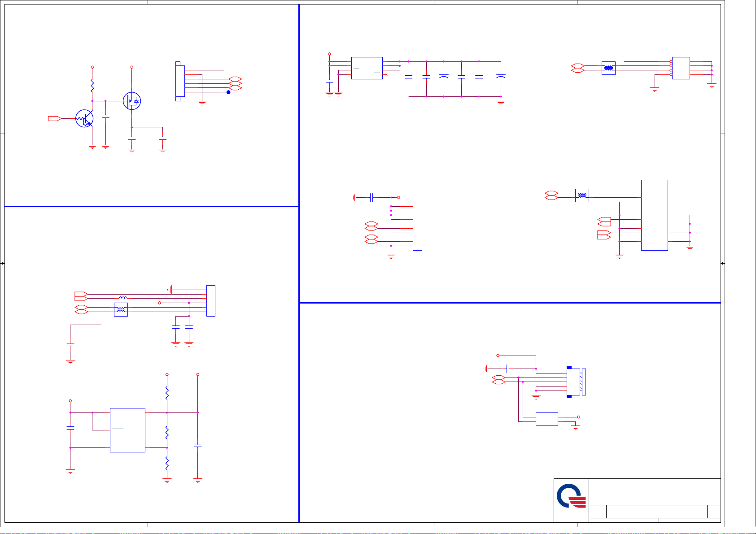Select the red input port feeding the transistor base
Screen dimensions: 756x534
[55, 118]
